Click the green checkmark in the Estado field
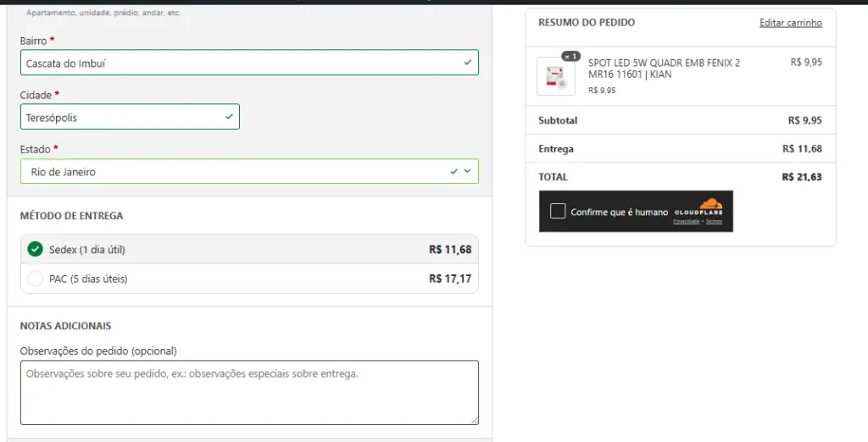This screenshot has height=442, width=868. pos(454,171)
